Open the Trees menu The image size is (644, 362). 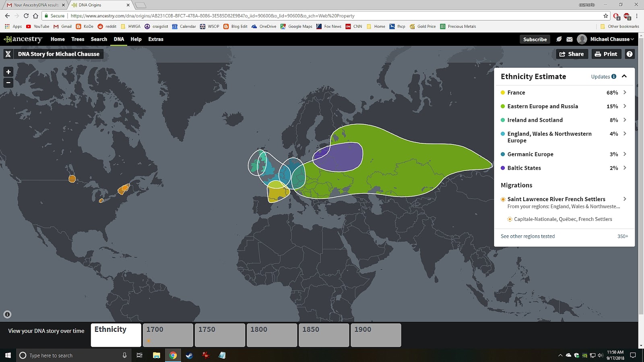click(78, 39)
